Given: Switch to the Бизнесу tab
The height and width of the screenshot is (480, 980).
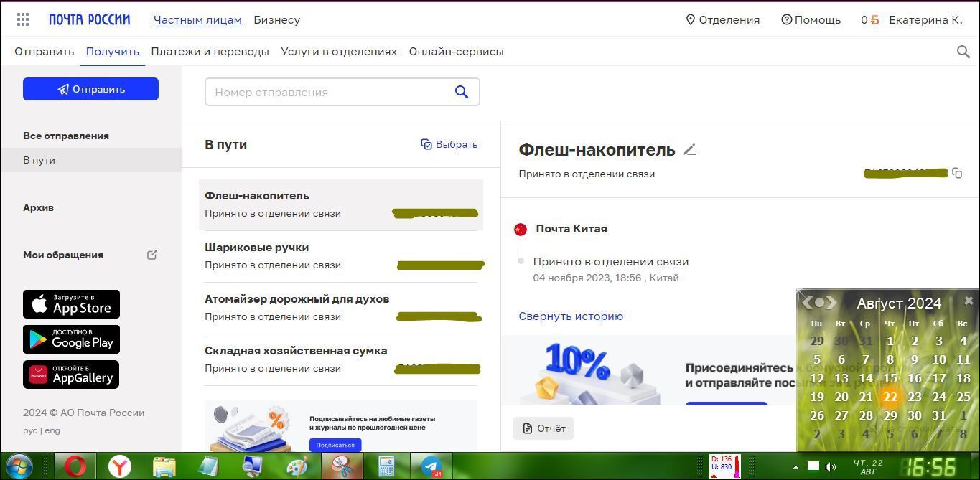Looking at the screenshot, I should coord(276,20).
